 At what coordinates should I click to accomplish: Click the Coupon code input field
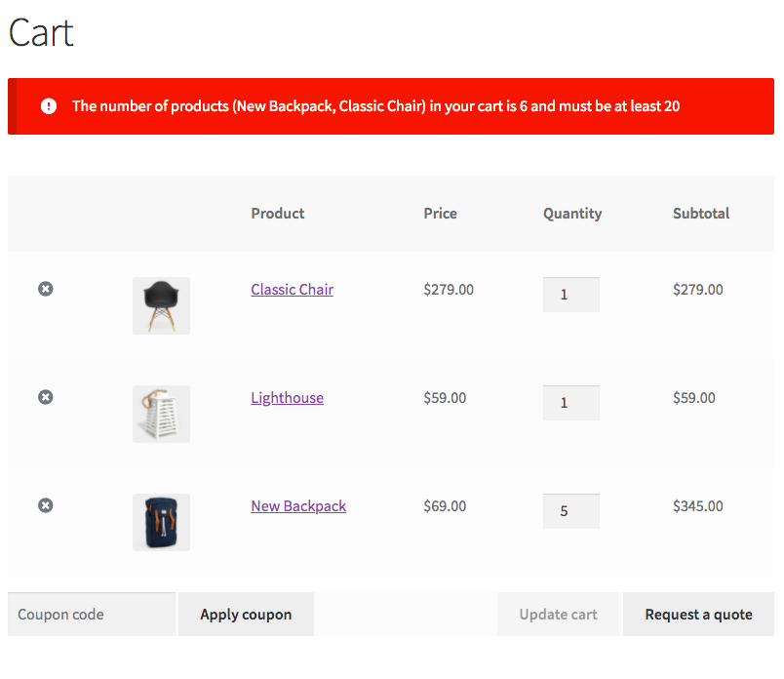click(92, 615)
